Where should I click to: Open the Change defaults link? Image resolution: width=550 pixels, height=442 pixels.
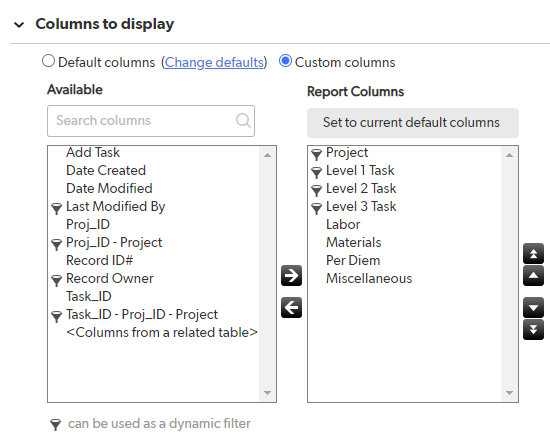point(214,62)
